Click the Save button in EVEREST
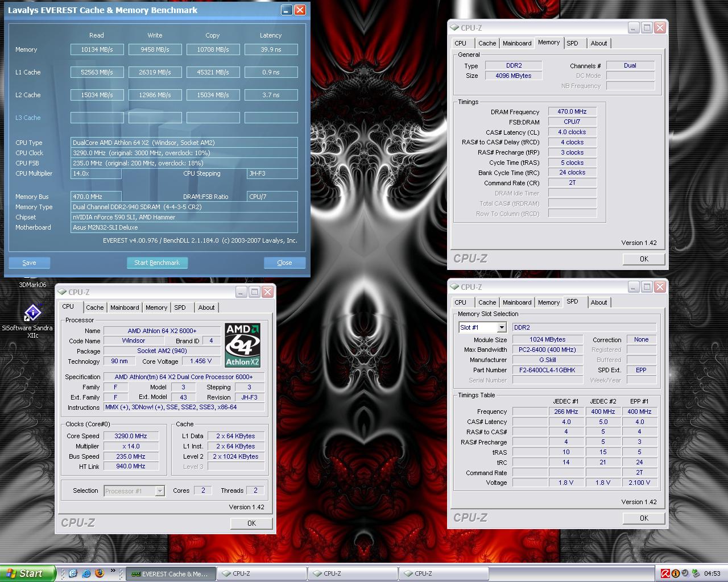728x582 pixels. pyautogui.click(x=29, y=263)
